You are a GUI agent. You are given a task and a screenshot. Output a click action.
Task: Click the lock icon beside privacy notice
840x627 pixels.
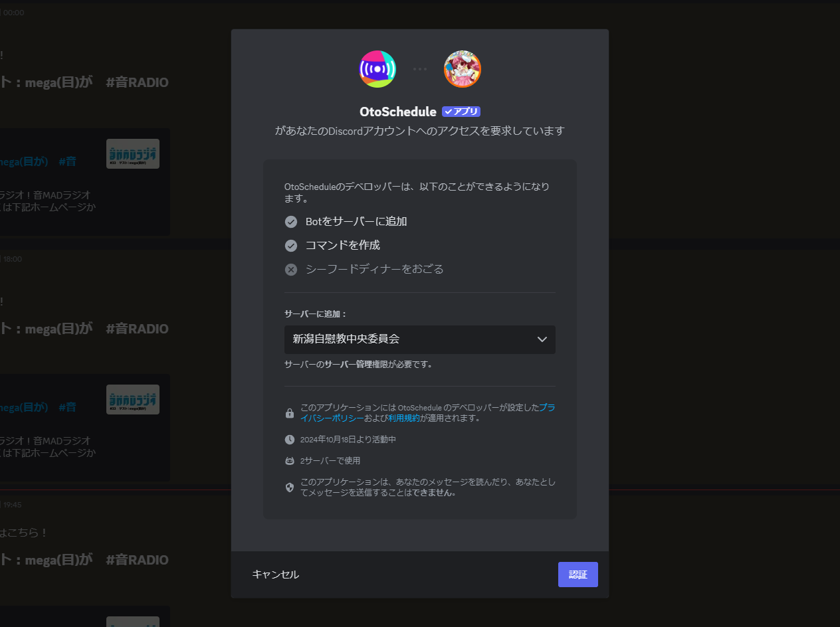290,413
